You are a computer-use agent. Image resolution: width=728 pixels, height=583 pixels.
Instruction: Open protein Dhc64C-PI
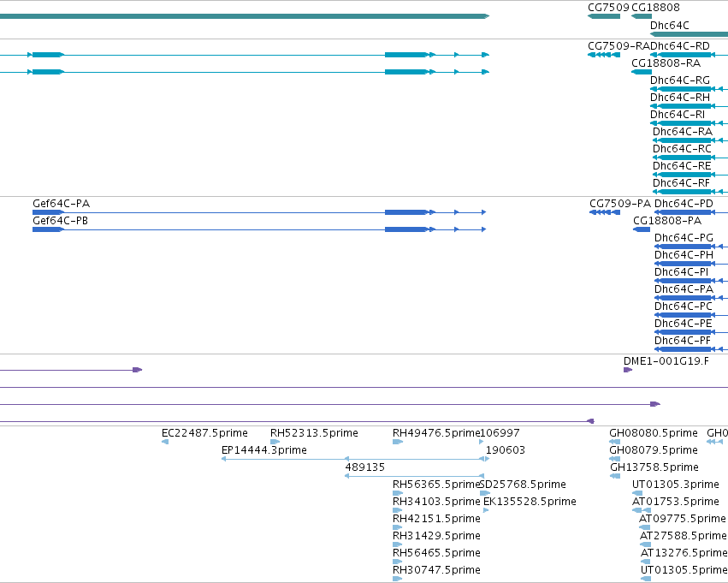(x=682, y=272)
